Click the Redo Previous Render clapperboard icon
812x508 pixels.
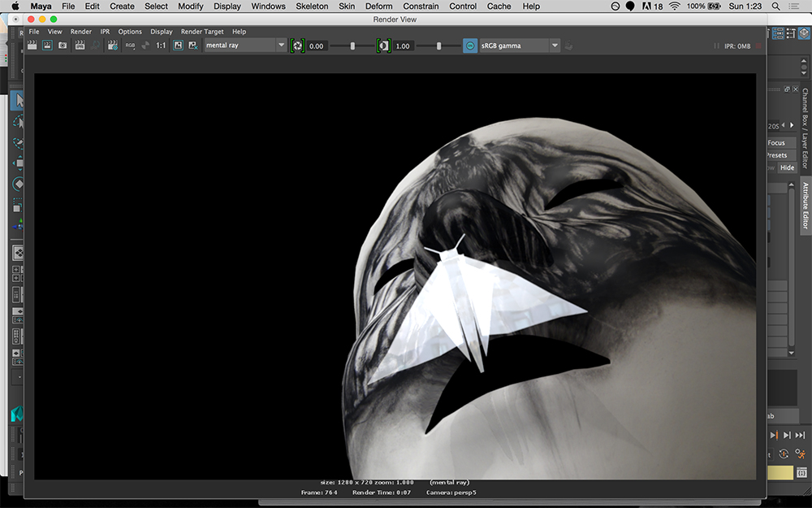point(32,46)
